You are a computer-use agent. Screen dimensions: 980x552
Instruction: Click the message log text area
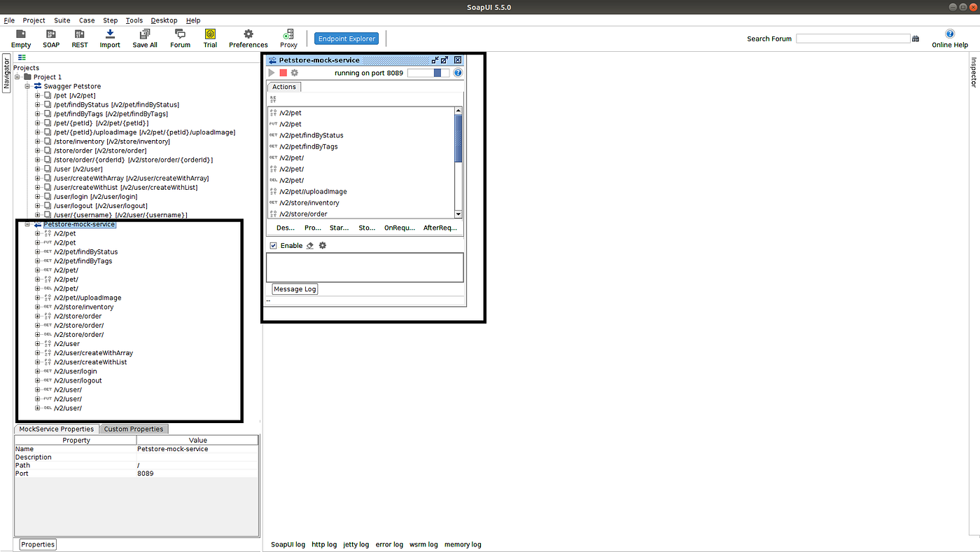coord(365,268)
